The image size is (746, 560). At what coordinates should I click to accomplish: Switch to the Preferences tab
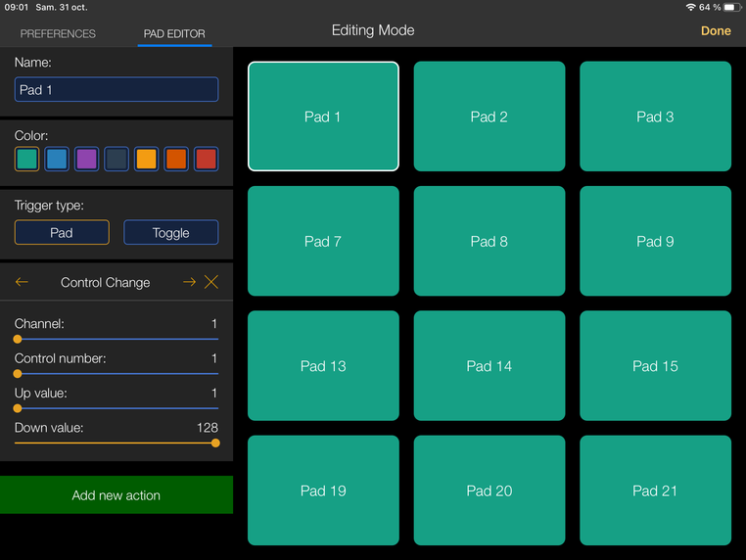coord(58,33)
